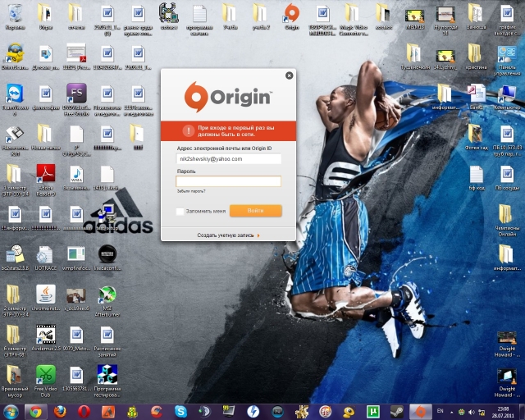Select the Расписание занятий Word document

click(x=107, y=341)
